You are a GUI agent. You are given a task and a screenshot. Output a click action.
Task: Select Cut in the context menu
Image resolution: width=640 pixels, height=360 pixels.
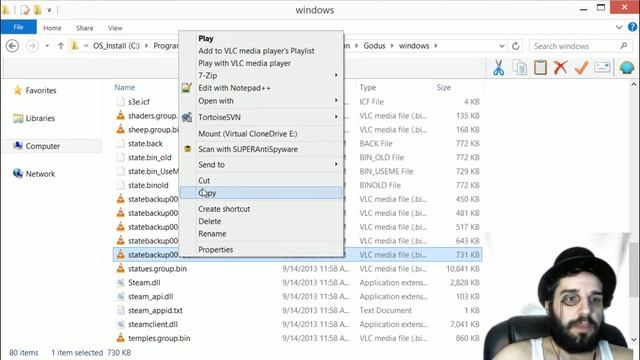(204, 180)
